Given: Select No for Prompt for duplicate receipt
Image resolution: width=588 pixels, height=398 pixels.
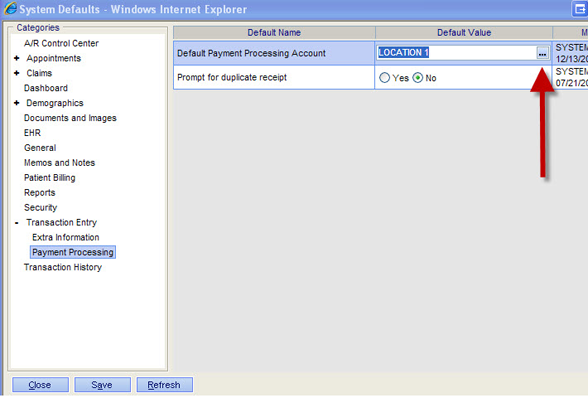Looking at the screenshot, I should click(417, 78).
